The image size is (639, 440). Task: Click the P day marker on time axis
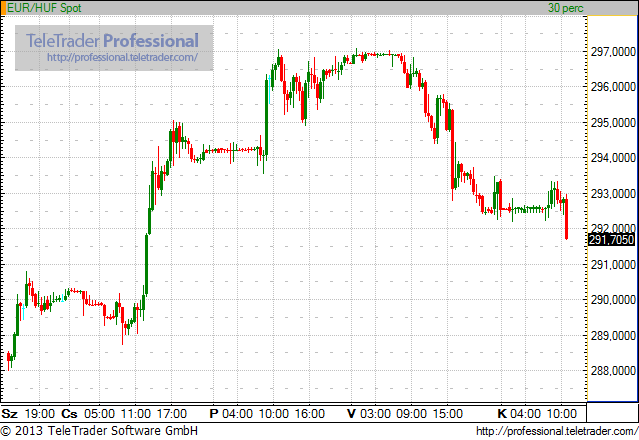(x=214, y=414)
